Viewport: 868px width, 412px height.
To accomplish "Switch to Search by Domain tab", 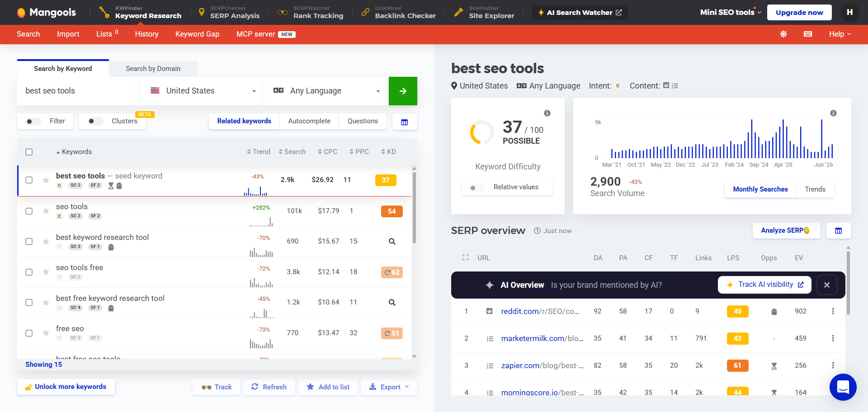I will [153, 69].
